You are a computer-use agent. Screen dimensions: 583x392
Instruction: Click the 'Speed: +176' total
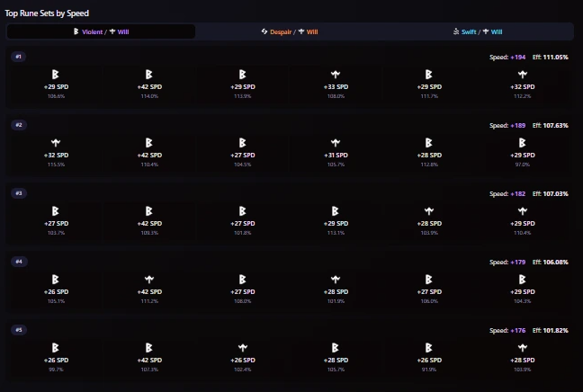click(507, 331)
